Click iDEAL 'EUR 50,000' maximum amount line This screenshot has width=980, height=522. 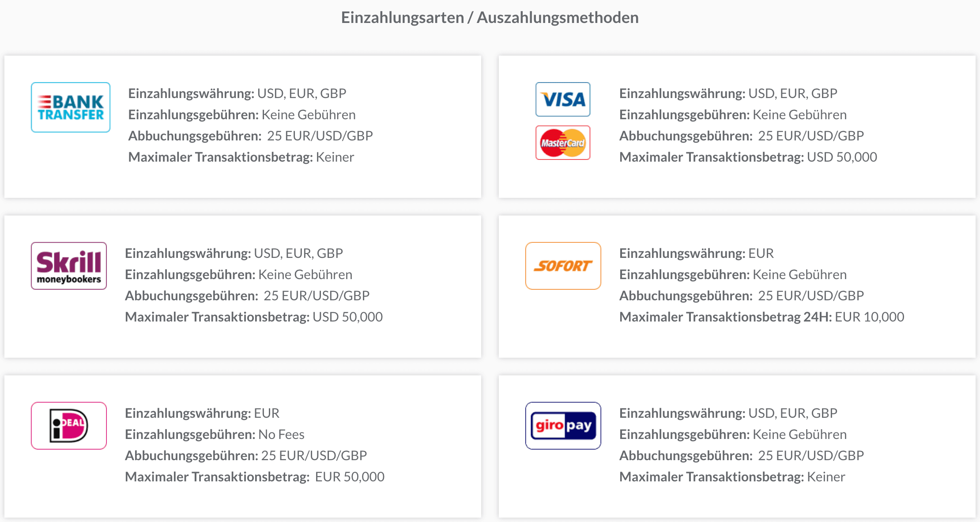(255, 477)
